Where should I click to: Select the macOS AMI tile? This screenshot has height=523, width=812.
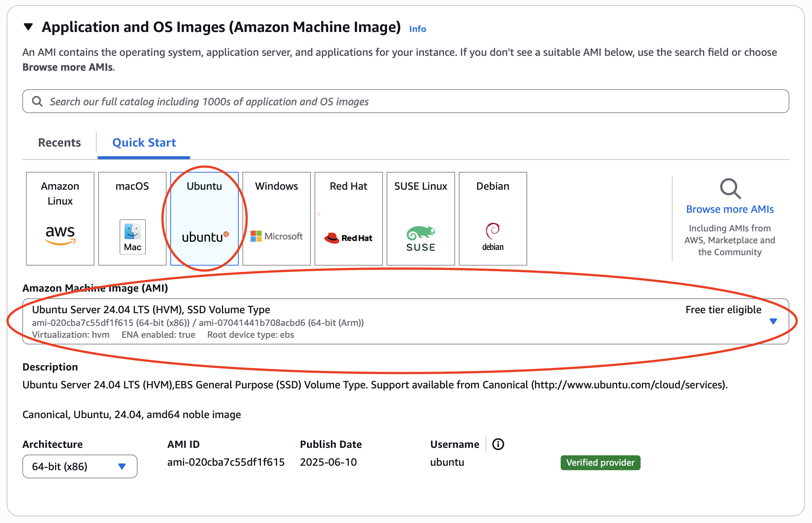point(132,218)
